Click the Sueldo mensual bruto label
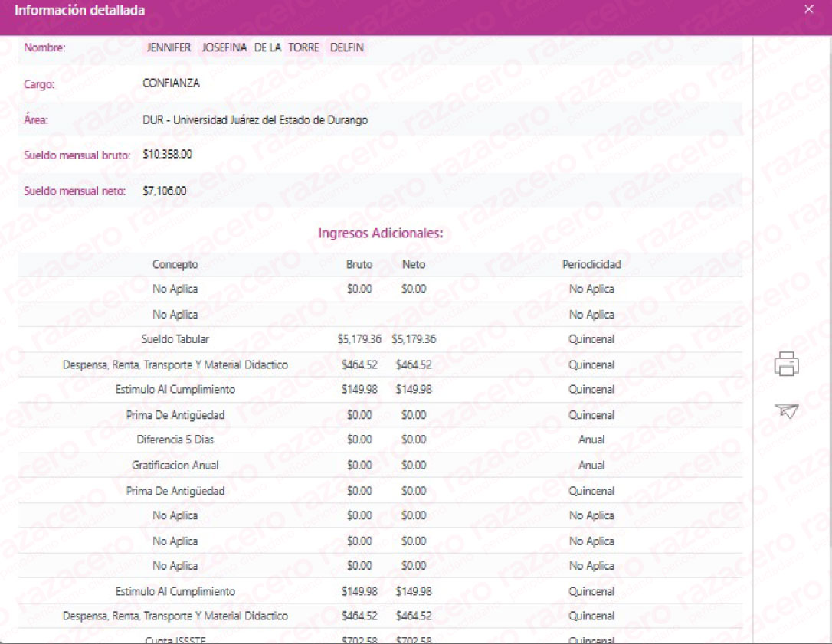 [x=77, y=155]
